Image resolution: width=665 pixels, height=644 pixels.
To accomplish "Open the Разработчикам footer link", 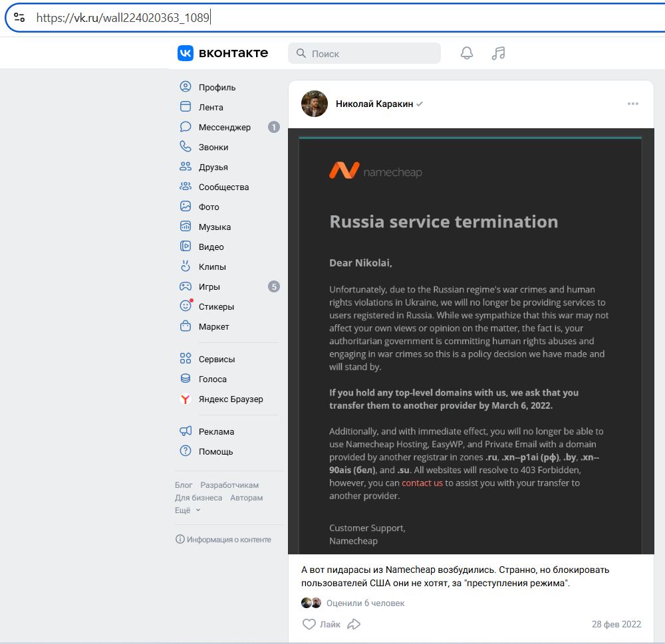I will [229, 485].
